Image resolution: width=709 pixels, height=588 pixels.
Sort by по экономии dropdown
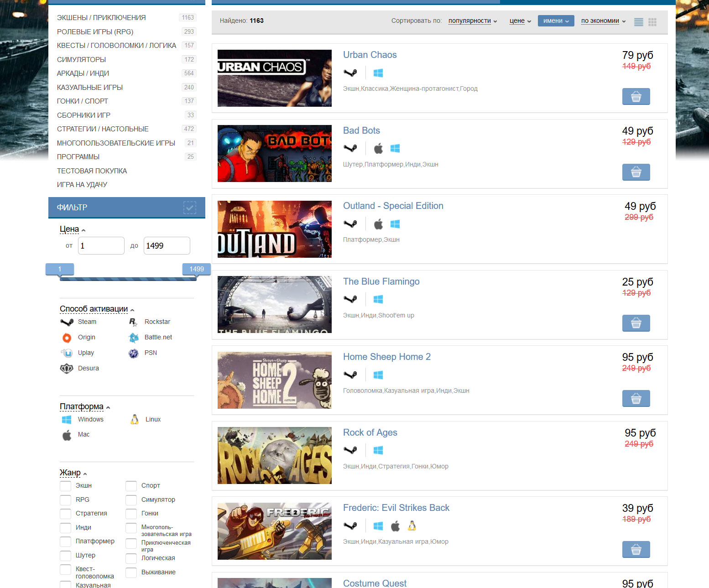(x=603, y=21)
